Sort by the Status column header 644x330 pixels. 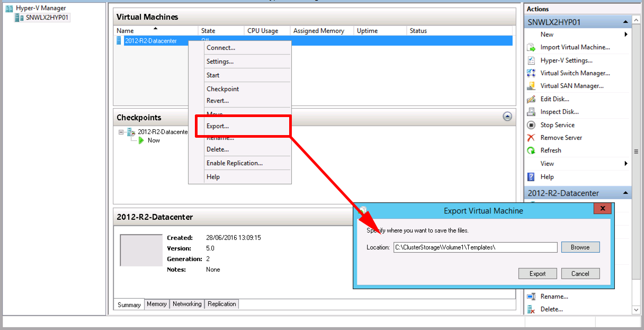point(460,31)
